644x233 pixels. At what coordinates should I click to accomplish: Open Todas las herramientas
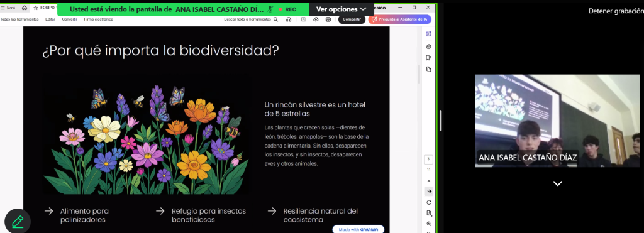pyautogui.click(x=19, y=19)
